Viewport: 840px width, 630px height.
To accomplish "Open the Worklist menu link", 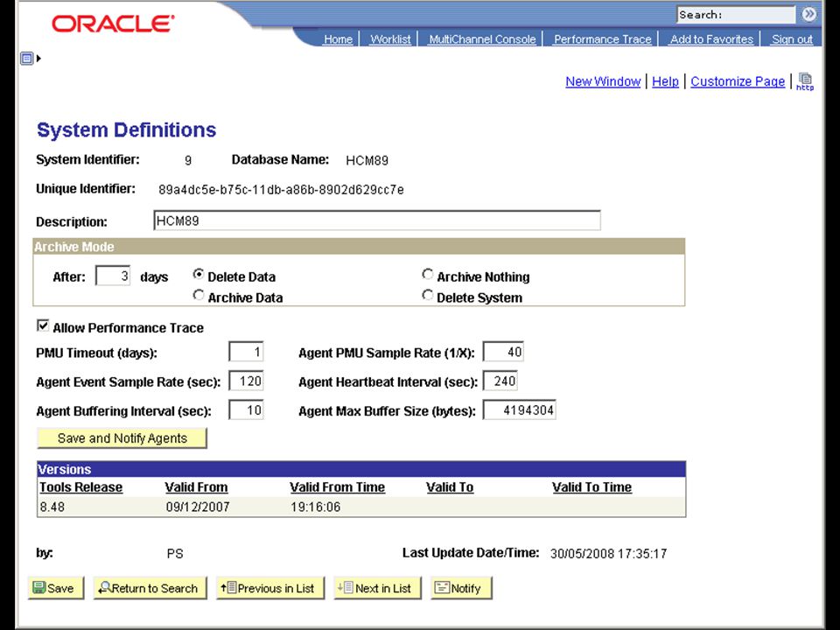I will [390, 39].
